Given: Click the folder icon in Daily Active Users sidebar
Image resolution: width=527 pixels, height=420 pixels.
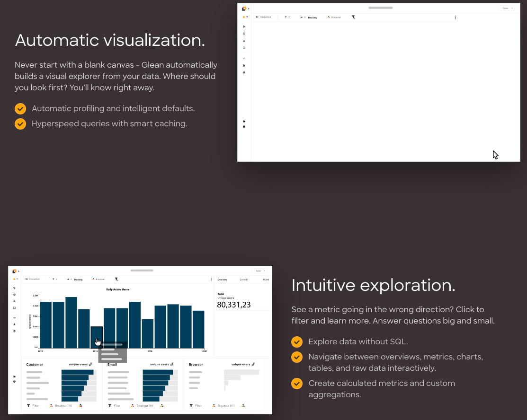Looking at the screenshot, I should 14,376.
